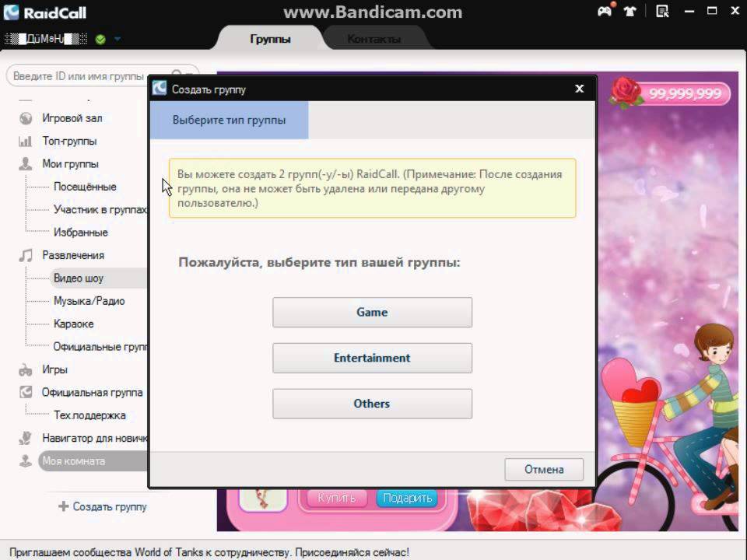Open the Посещённые list
This screenshot has width=747, height=560.
tap(85, 187)
